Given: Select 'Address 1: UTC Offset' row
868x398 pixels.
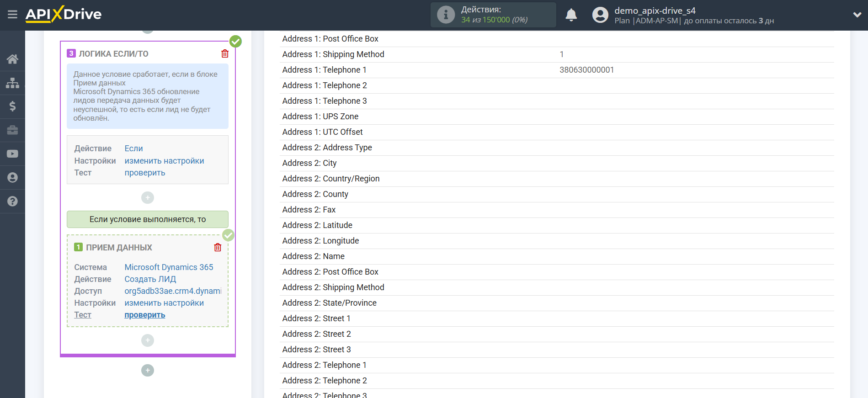Looking at the screenshot, I should click(x=557, y=132).
